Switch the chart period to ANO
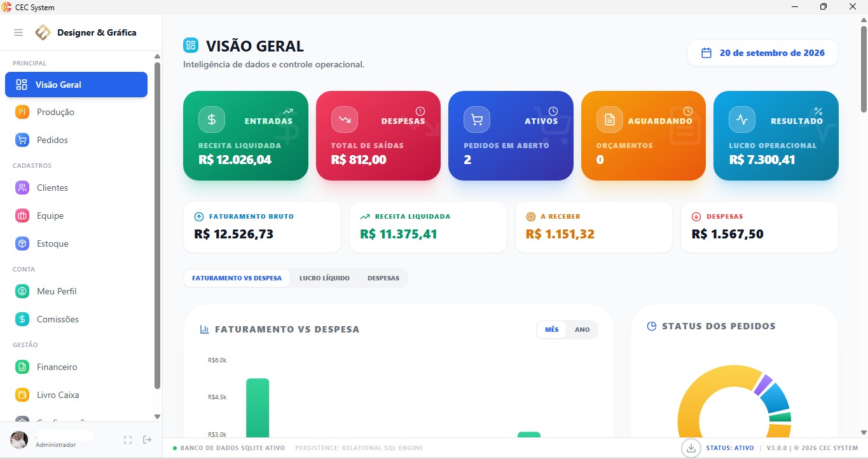Screen dimensions: 868x459 (582, 329)
